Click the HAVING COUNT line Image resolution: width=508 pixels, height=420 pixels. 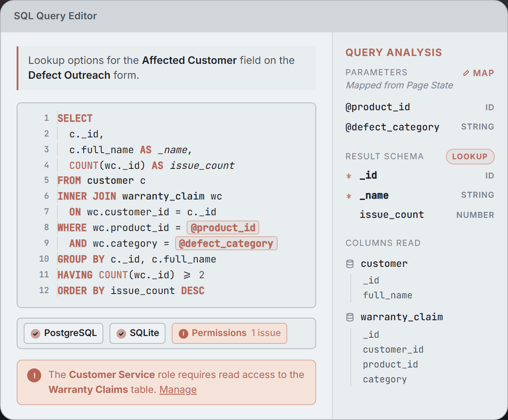[x=131, y=275]
